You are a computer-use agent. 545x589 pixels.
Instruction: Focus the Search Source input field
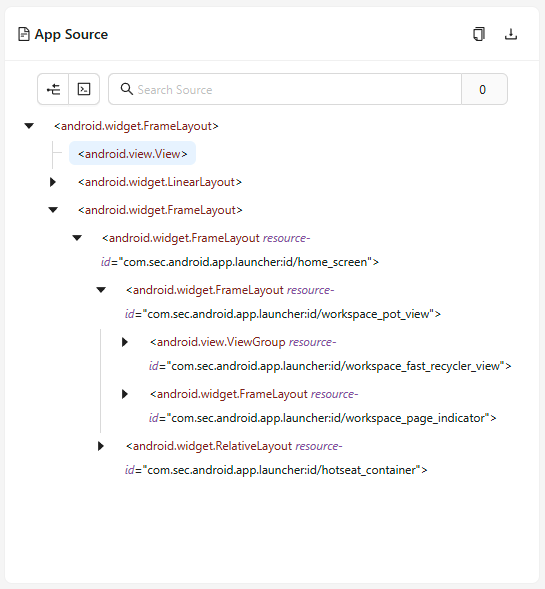pos(285,89)
